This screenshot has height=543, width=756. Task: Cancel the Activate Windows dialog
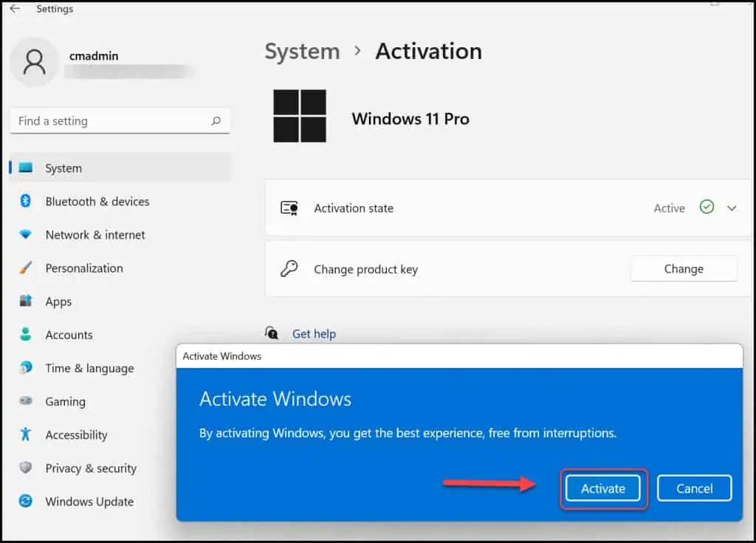pos(694,488)
